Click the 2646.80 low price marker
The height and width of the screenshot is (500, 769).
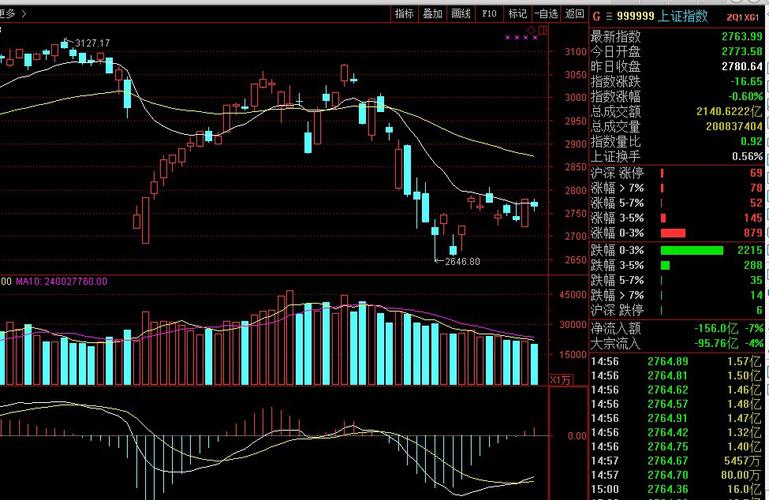[462, 262]
